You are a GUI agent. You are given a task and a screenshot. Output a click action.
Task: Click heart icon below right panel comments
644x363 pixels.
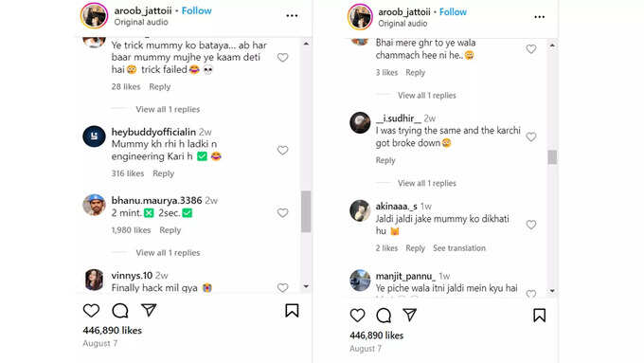357,316
